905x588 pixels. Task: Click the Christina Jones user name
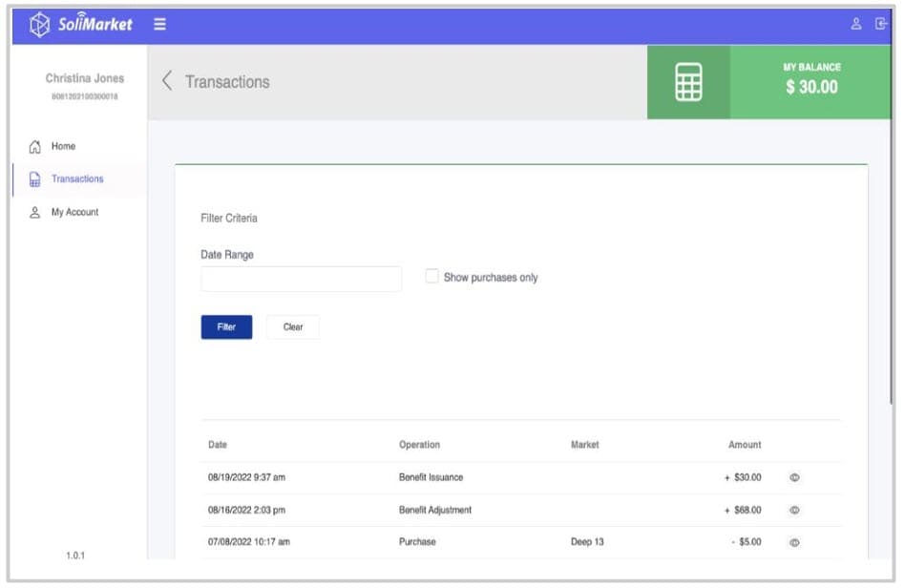85,78
